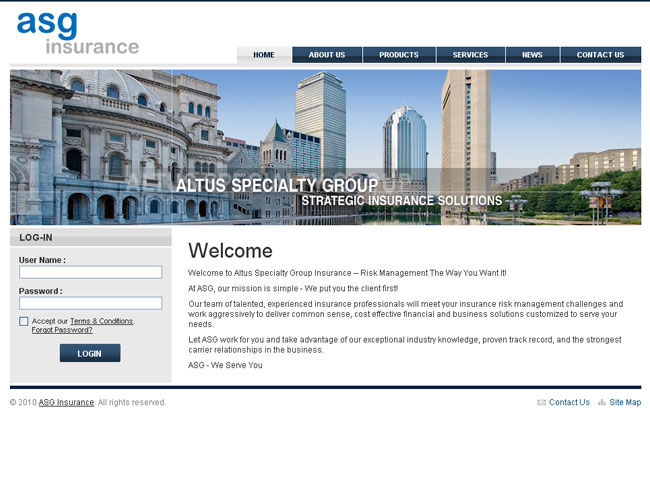This screenshot has height=500, width=650.
Task: Open the Home navigation tab
Action: tap(264, 55)
